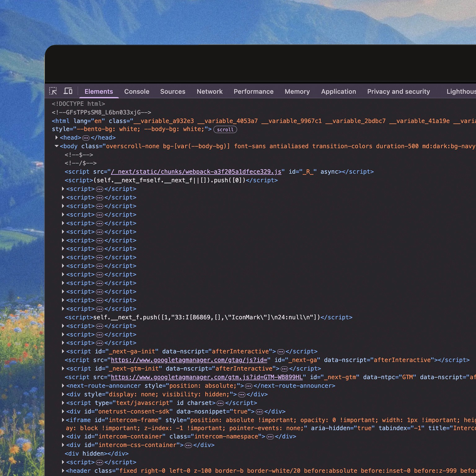
Task: Click ellipsis in next-route-announcer element
Action: click(x=249, y=386)
